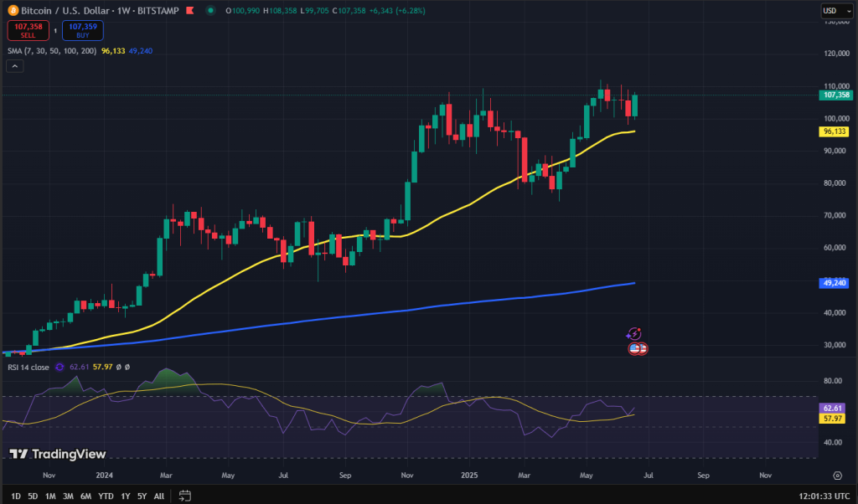858x504 pixels.
Task: Click the blue BUY 107,359 button
Action: click(83, 31)
